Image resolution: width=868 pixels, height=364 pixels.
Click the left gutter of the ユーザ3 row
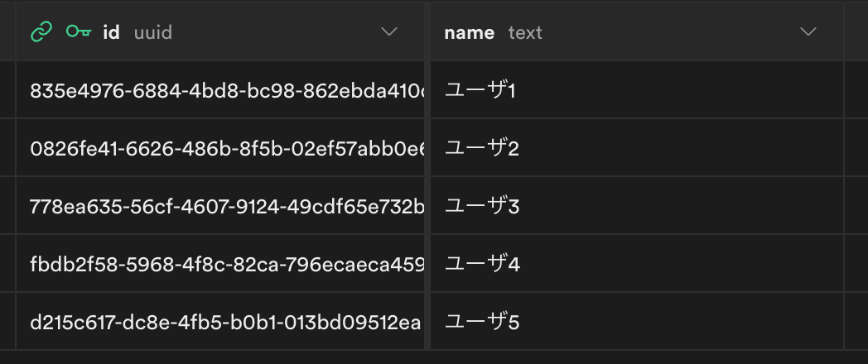pos(7,206)
